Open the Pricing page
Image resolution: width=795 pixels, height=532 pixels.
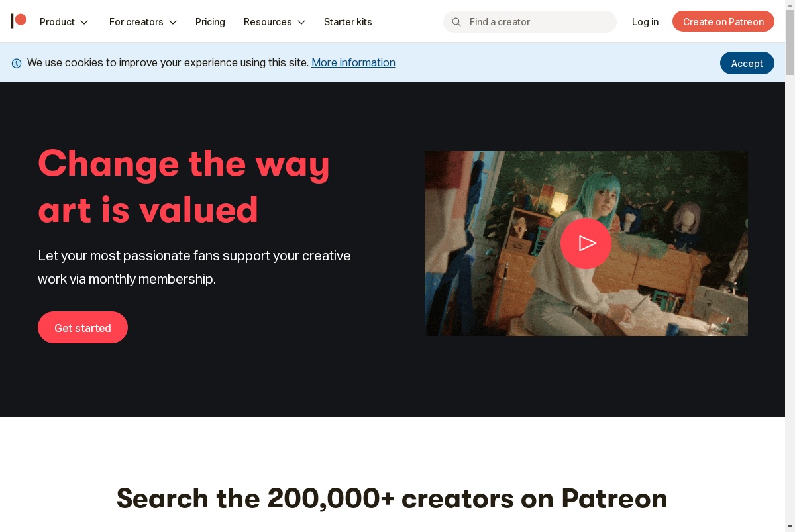[x=210, y=22]
